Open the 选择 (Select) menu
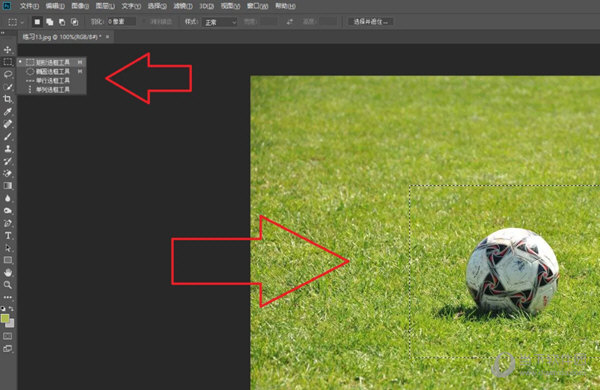 coord(157,6)
